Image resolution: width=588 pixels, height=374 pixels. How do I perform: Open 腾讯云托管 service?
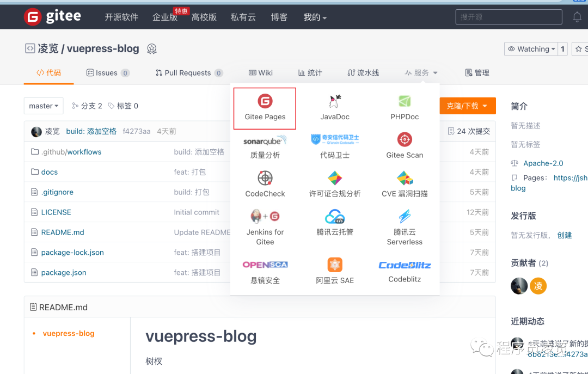335,223
